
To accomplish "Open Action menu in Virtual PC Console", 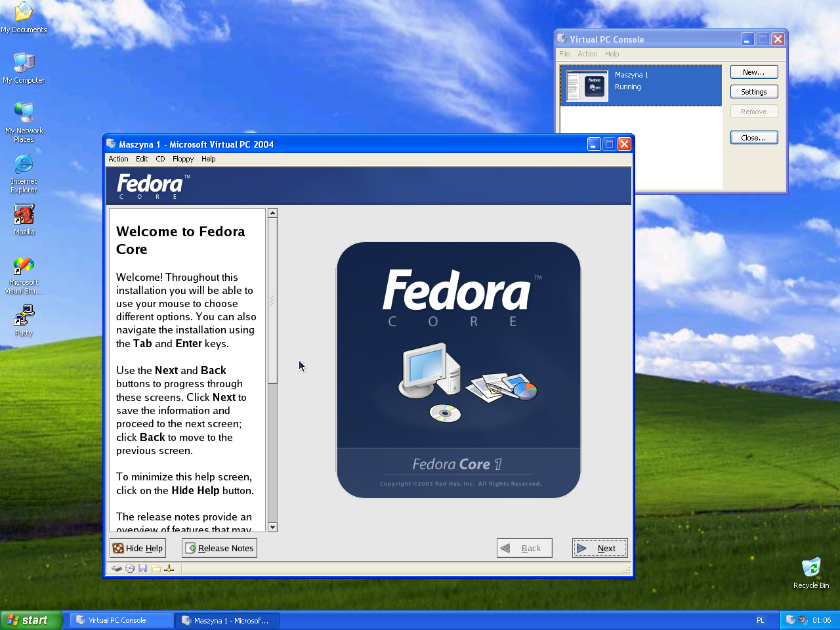I will click(587, 54).
